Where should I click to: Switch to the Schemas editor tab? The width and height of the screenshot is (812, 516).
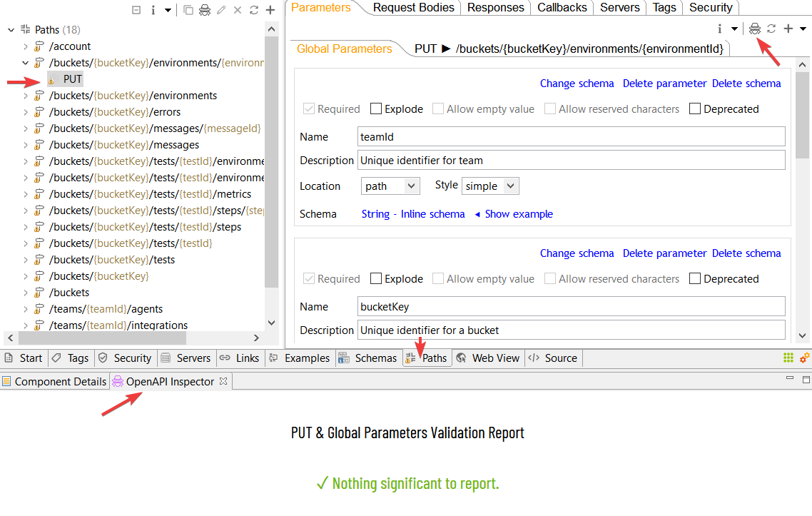coord(368,358)
